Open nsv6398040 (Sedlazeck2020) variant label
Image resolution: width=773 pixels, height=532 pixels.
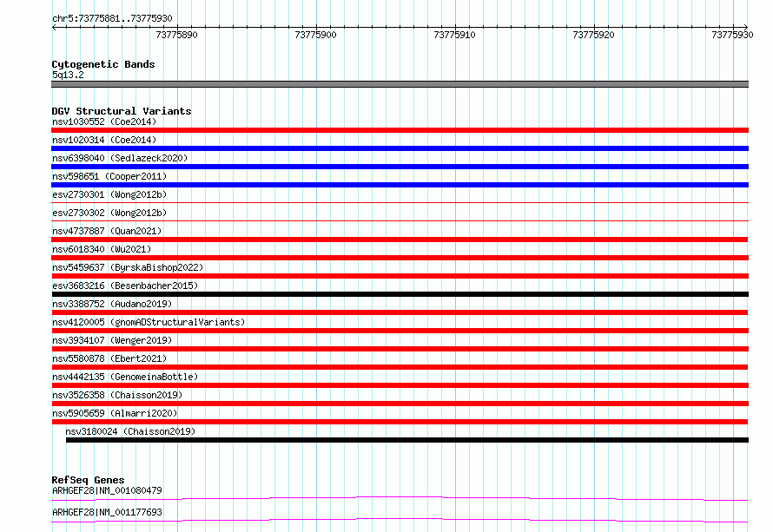tap(120, 158)
